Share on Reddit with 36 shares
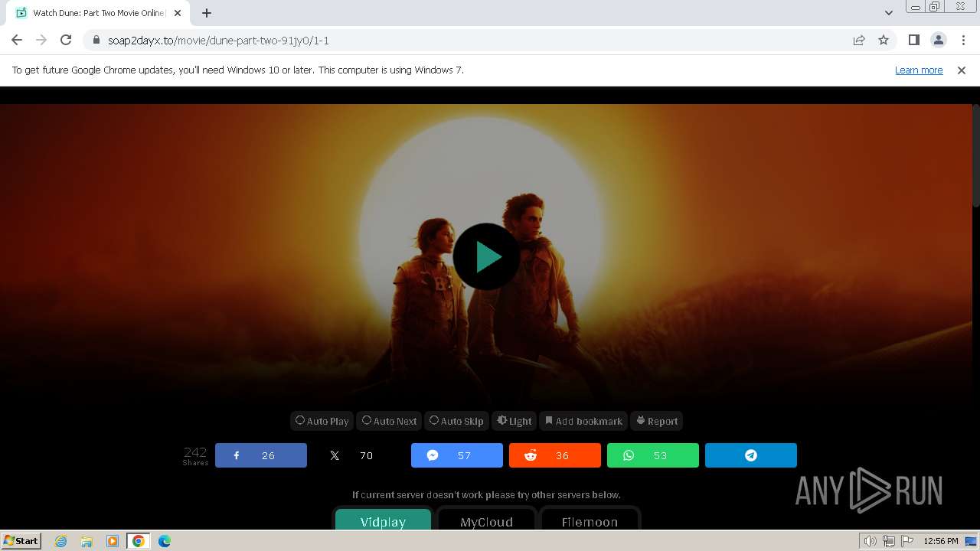 click(x=555, y=455)
